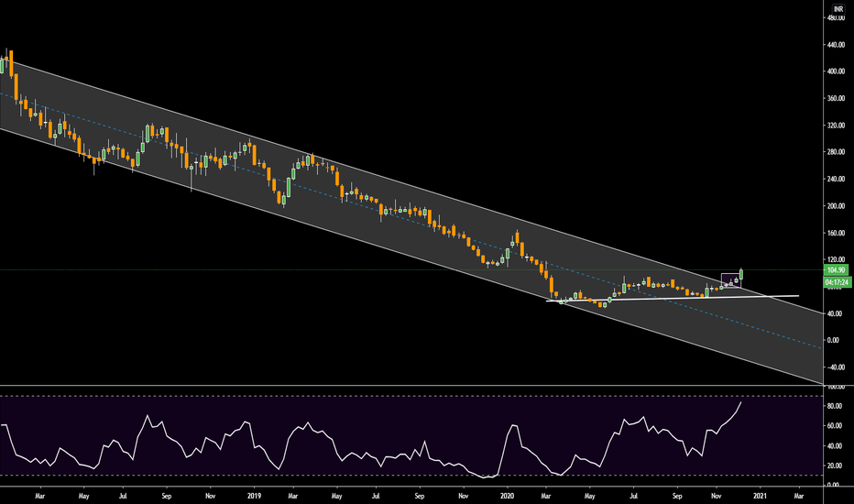Viewport: 854px width, 504px height.
Task: Click the 240.00 price scale label
Action: pos(836,180)
